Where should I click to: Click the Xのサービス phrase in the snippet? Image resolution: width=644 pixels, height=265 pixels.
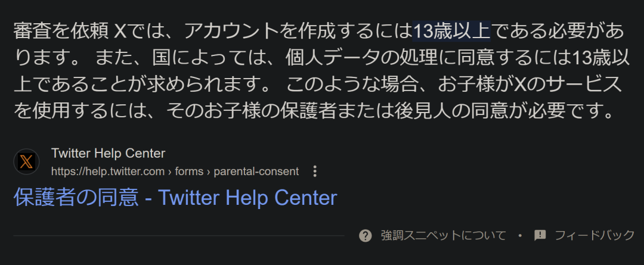click(x=568, y=85)
